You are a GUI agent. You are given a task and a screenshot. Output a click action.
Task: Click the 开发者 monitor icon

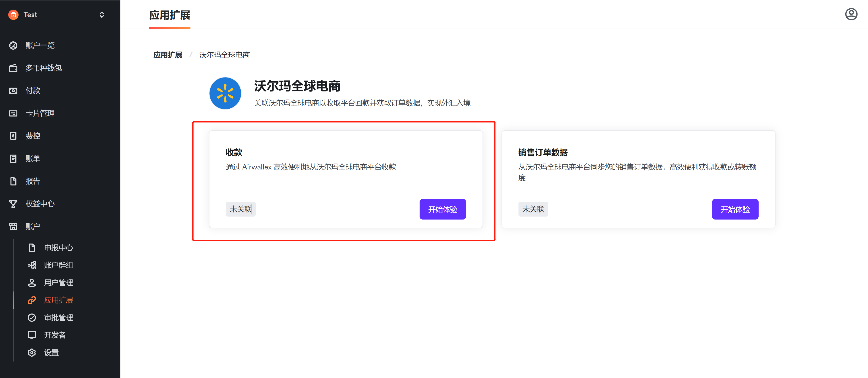[32, 335]
